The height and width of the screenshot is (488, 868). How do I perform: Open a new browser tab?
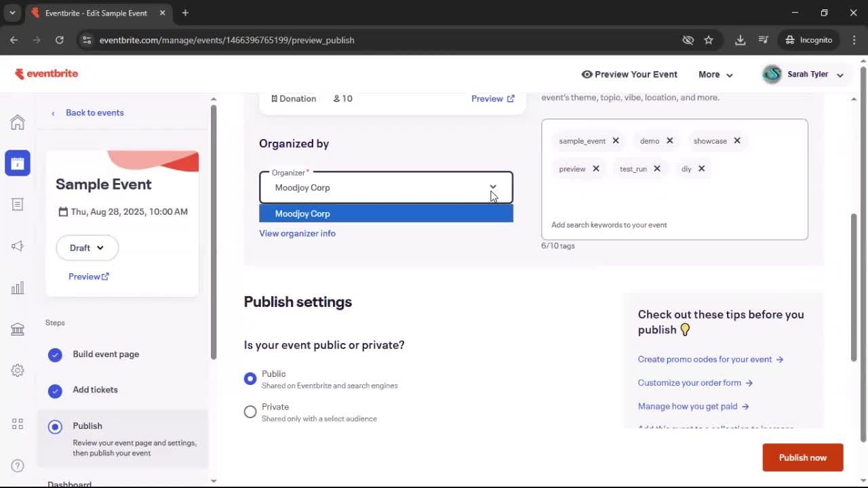click(185, 13)
